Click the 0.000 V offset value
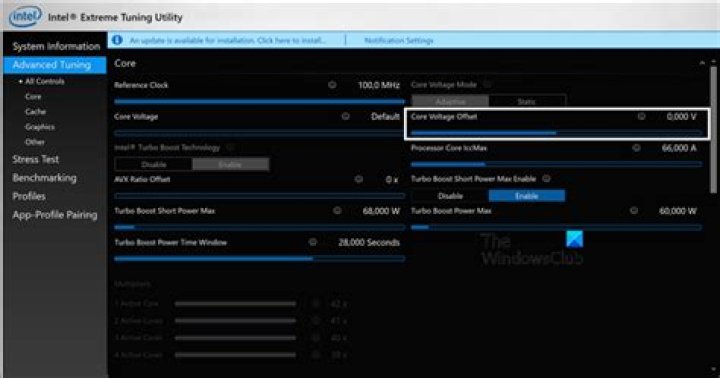Screen dimensions: 720x378 point(681,116)
